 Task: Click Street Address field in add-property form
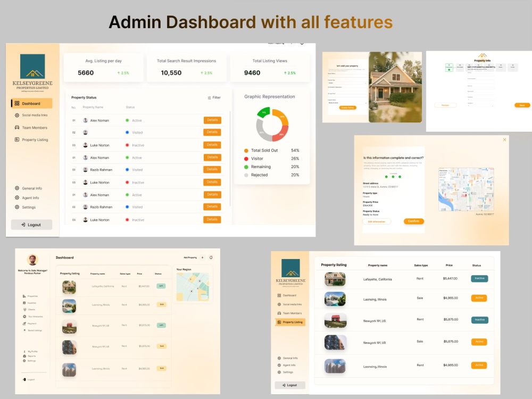click(x=347, y=75)
